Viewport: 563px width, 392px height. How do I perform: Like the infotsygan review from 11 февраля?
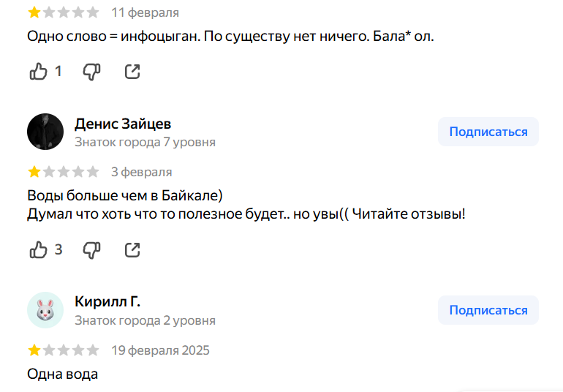pos(38,71)
